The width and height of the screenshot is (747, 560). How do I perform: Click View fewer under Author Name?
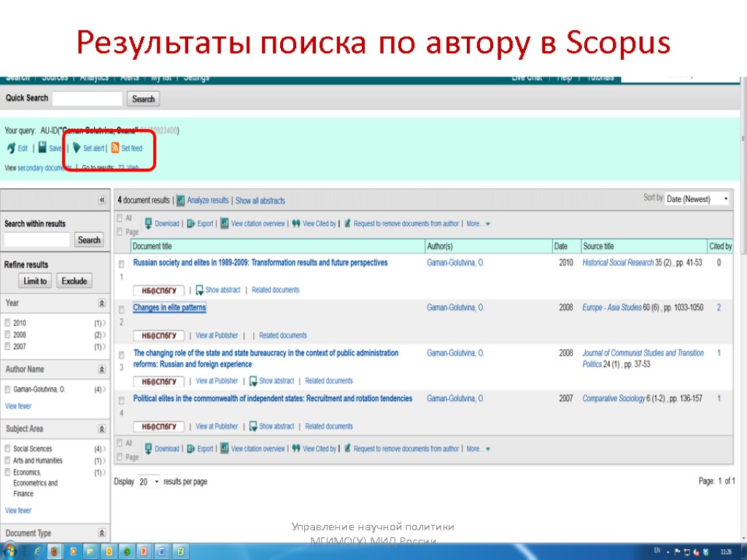pos(18,406)
